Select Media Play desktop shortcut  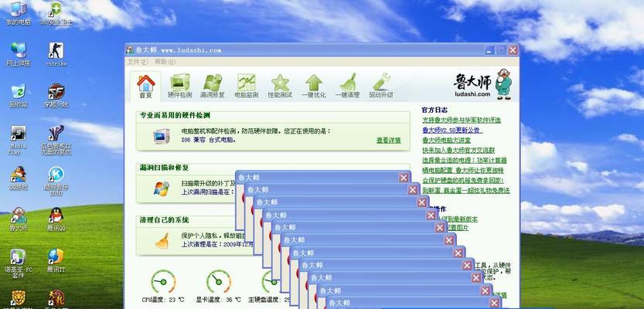click(18, 140)
